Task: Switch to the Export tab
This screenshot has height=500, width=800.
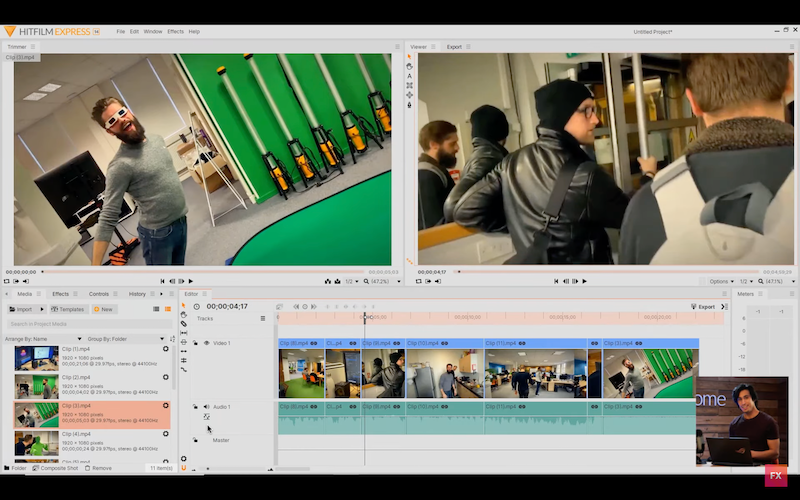Action: 454,47
